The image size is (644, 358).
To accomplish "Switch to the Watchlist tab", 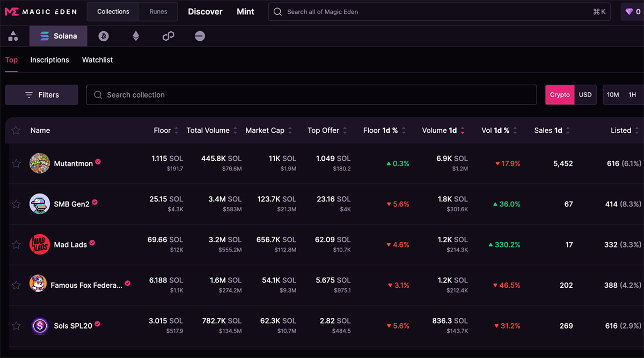I will click(97, 60).
